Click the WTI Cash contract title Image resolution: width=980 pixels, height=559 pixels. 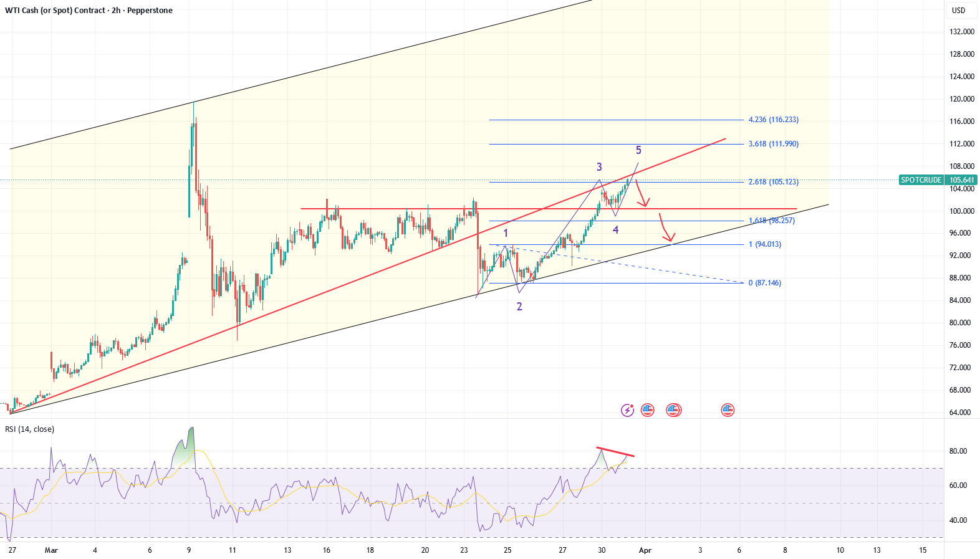point(89,11)
